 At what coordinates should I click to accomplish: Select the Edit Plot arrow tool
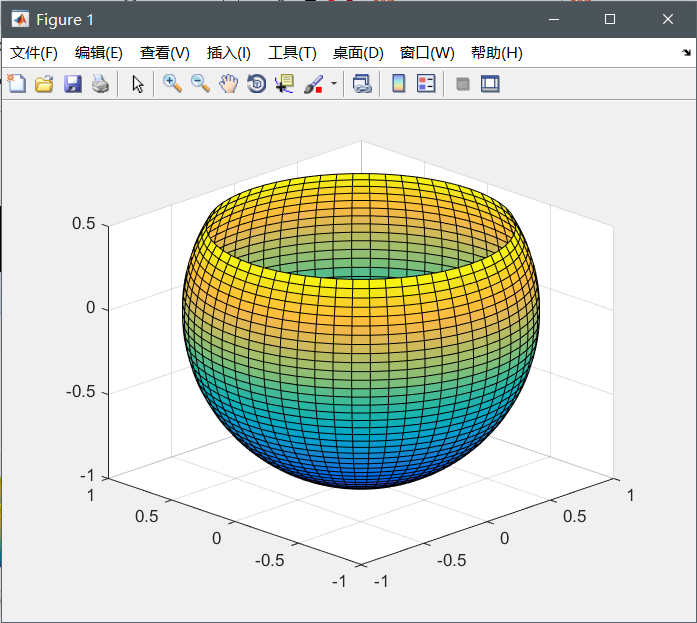138,84
